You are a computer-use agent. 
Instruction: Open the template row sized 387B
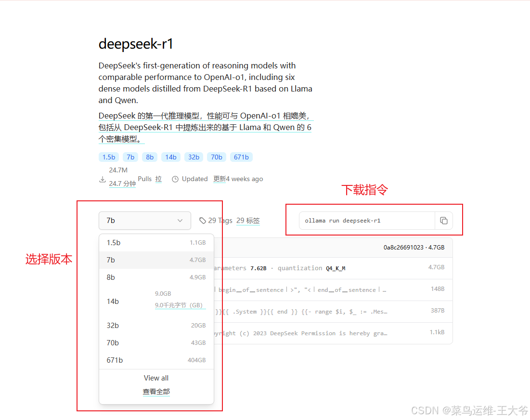333,312
